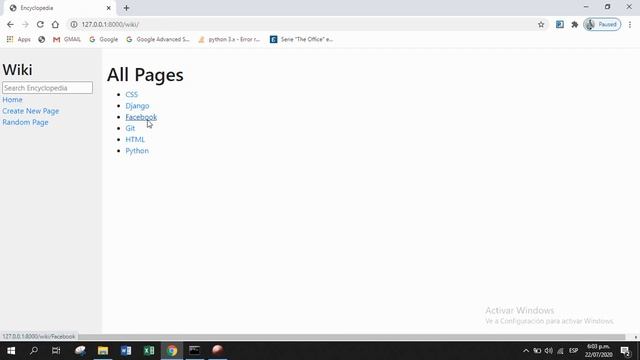This screenshot has height=360, width=640.
Task: Click the horizontal scrollbar at page bottom
Action: [x=351, y=337]
